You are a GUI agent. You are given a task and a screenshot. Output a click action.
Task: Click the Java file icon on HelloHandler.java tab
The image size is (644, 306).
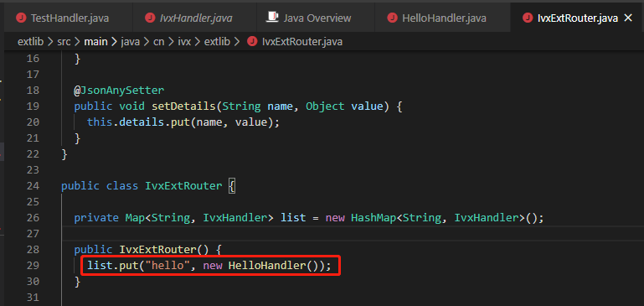click(x=393, y=18)
